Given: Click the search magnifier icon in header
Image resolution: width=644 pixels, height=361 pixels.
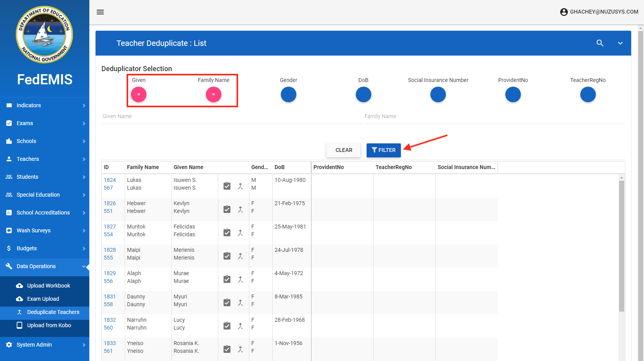Looking at the screenshot, I should coord(600,43).
